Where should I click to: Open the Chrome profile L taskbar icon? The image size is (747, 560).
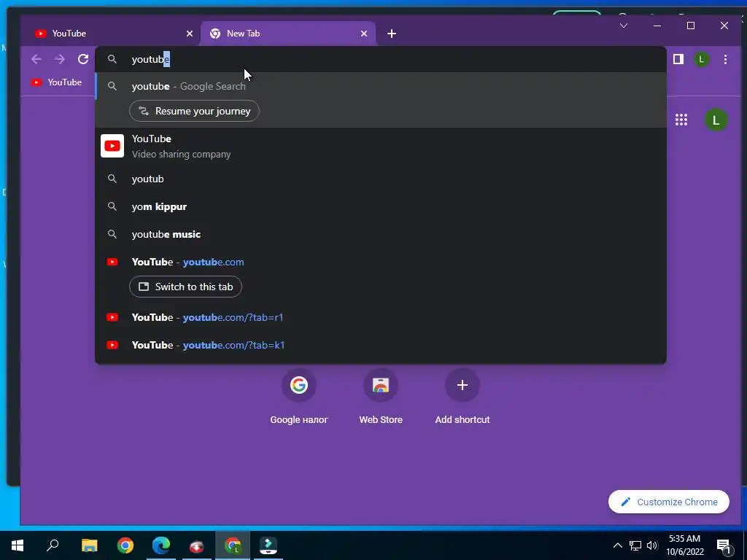click(x=233, y=545)
